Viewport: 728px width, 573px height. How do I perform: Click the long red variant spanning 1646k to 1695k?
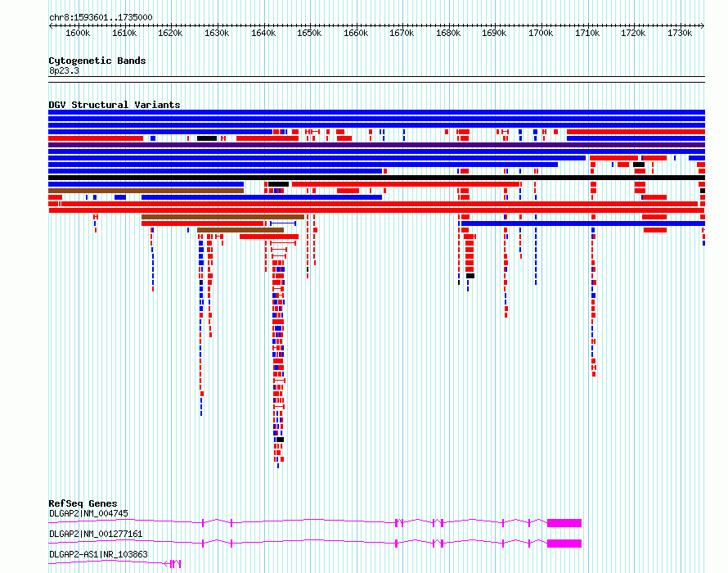406,184
